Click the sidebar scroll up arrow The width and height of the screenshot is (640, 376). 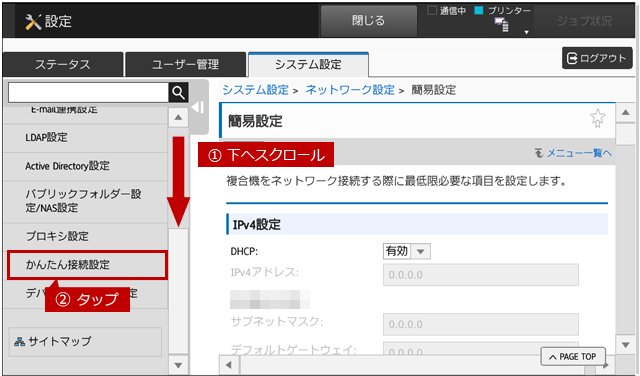tap(178, 118)
